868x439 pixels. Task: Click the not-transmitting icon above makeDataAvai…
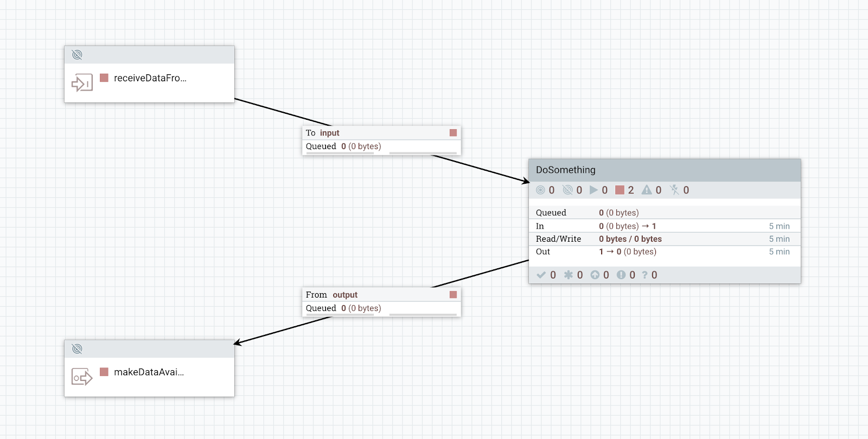(77, 348)
